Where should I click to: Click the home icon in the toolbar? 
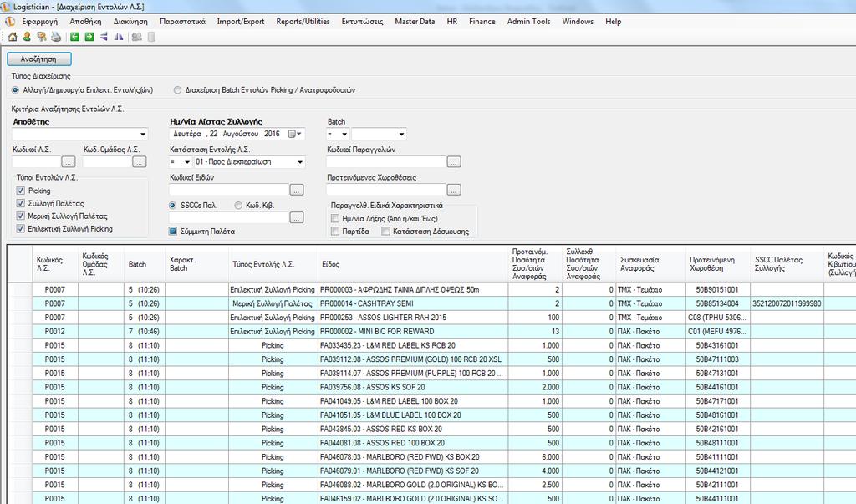click(12, 37)
